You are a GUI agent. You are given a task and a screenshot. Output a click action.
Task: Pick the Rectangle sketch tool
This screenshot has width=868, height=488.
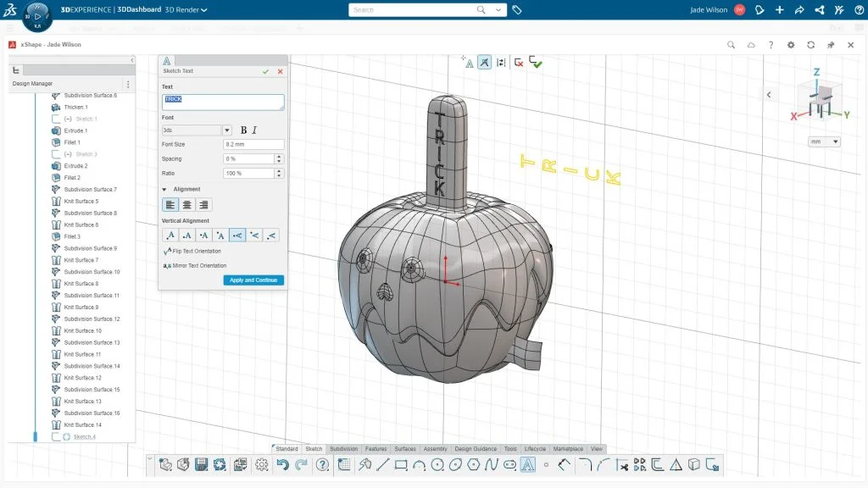401,464
